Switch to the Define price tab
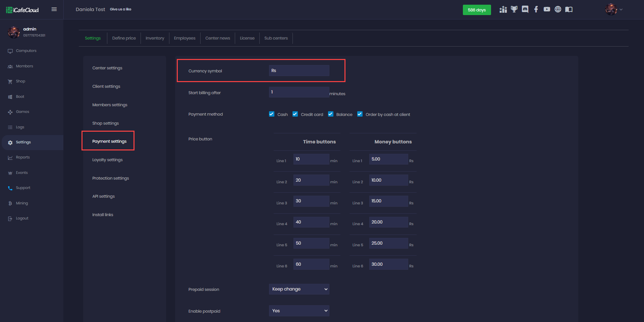The width and height of the screenshot is (644, 322). pyautogui.click(x=124, y=38)
